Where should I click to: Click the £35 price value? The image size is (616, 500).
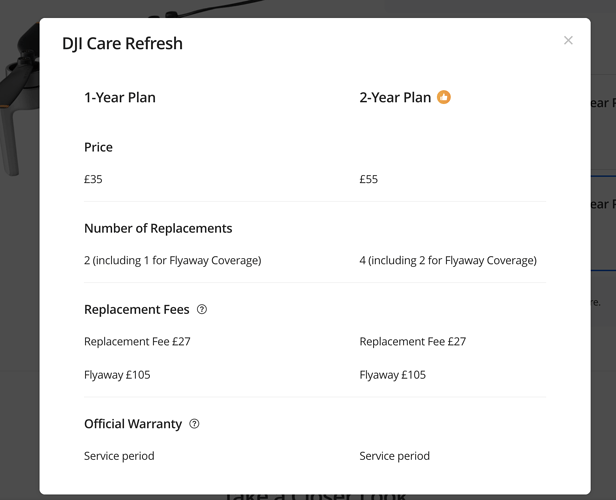pos(93,179)
